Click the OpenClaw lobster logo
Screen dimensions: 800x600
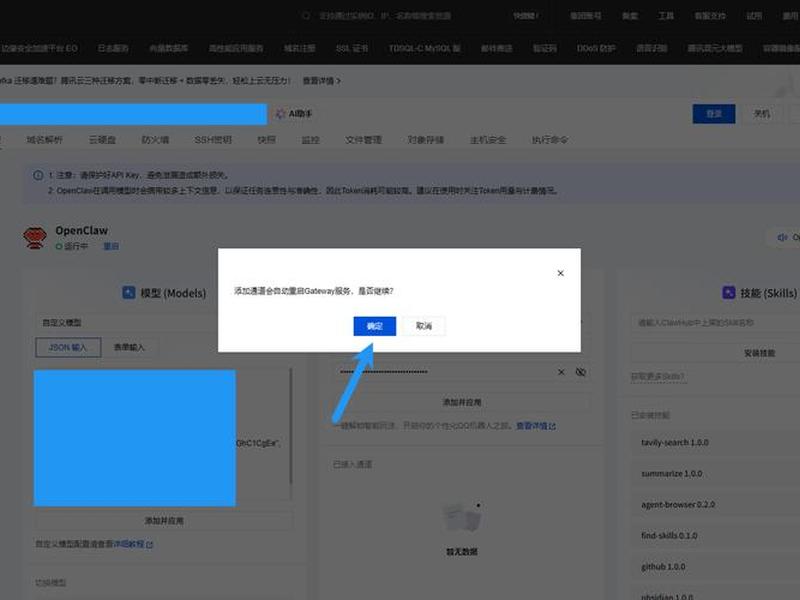(x=35, y=238)
